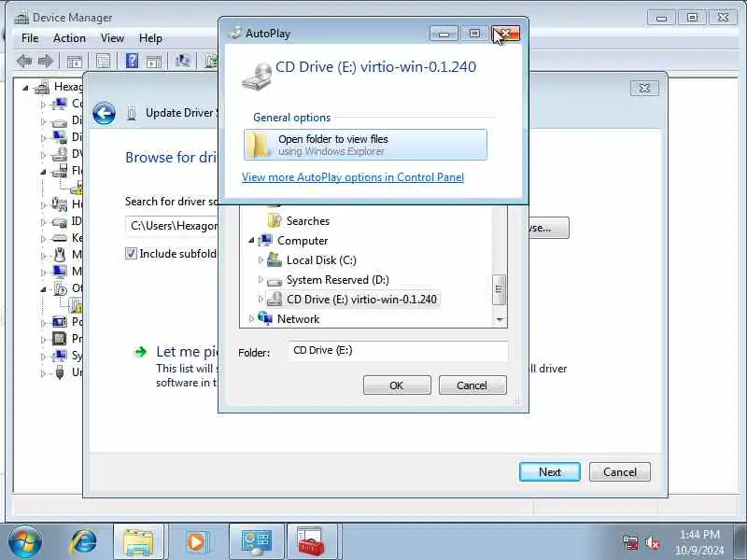
Task: Click the folder tree scrollbar down arrow
Action: (x=500, y=319)
